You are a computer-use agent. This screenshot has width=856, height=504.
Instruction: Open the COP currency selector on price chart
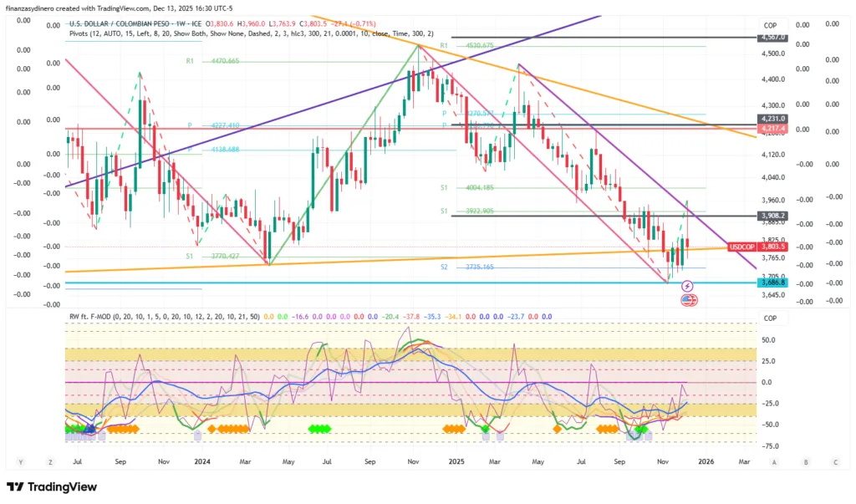pos(769,25)
